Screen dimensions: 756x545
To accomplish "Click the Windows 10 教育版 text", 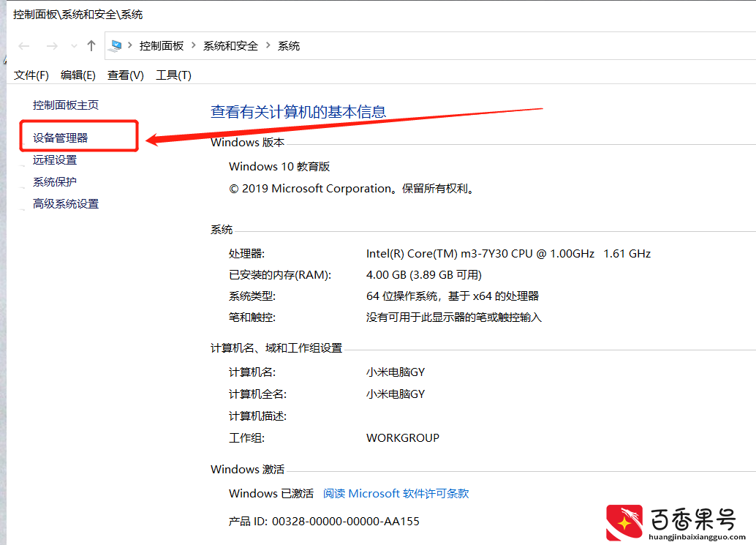I will (x=279, y=167).
